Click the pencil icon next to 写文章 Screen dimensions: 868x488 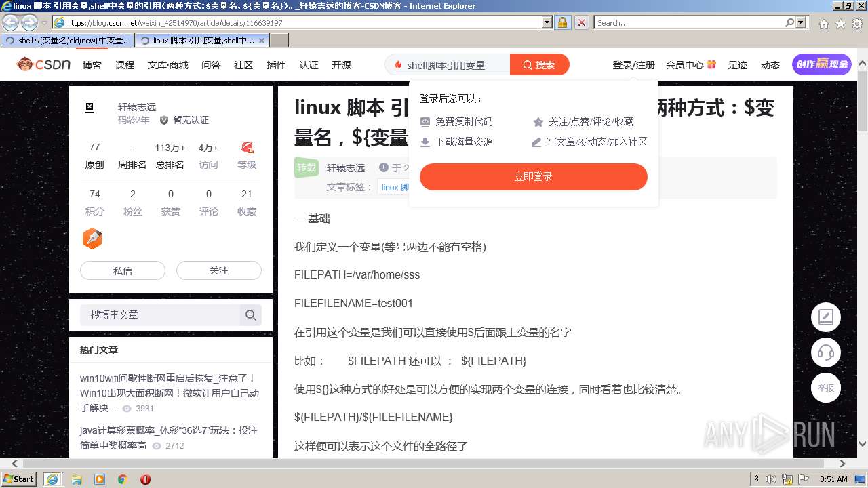tap(536, 142)
